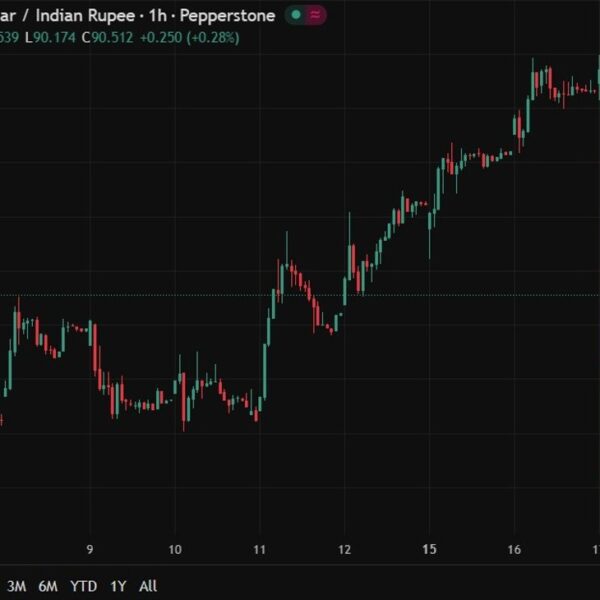600x600 pixels.
Task: Click the pink approximate-data indicator icon
Action: (x=315, y=15)
